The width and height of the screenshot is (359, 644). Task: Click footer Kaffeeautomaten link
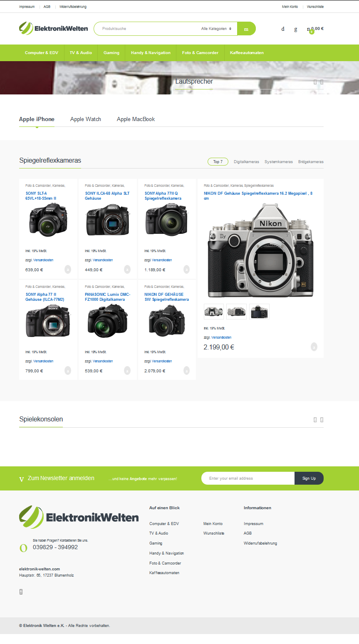(164, 573)
